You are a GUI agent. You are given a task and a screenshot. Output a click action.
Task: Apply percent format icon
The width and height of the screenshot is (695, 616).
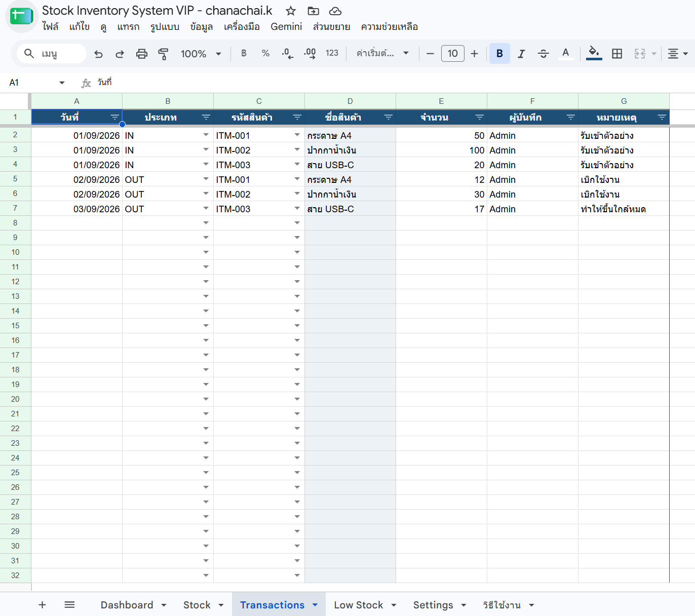click(x=265, y=53)
